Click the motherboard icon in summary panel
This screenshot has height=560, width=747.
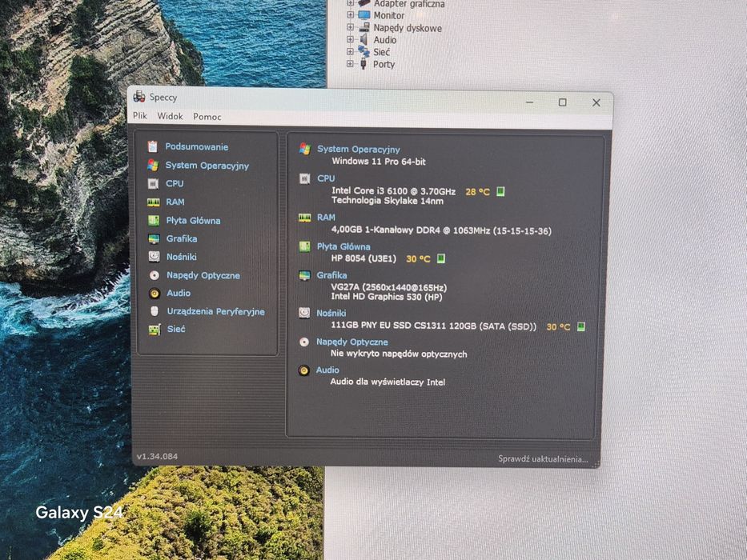(x=304, y=246)
